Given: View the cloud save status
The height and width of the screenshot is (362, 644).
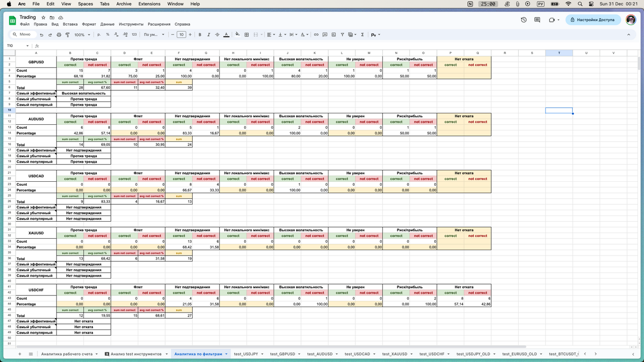Looking at the screenshot, I should click(60, 17).
